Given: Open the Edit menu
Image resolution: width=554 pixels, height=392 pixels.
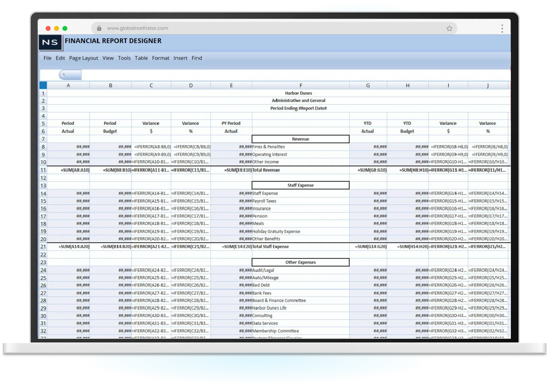Looking at the screenshot, I should click(60, 58).
